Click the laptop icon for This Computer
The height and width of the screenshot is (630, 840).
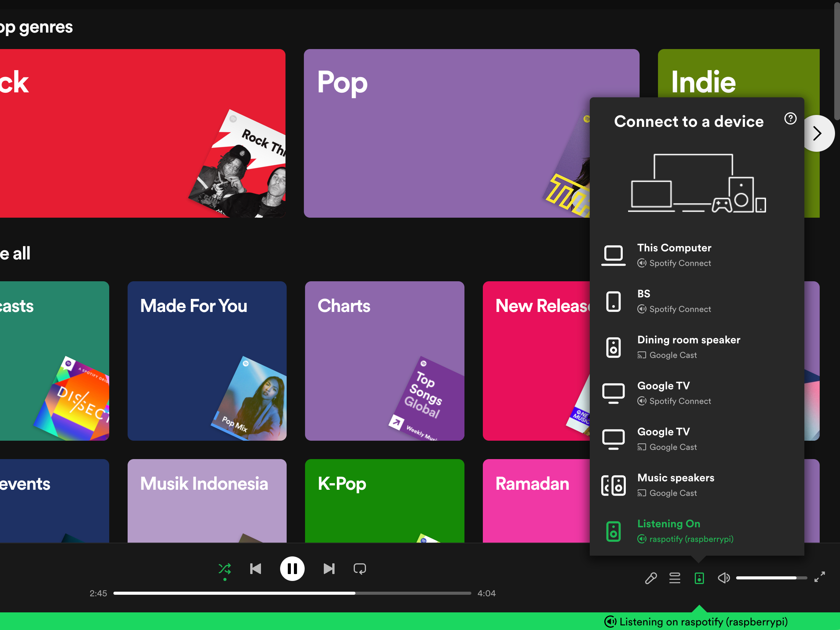tap(613, 255)
